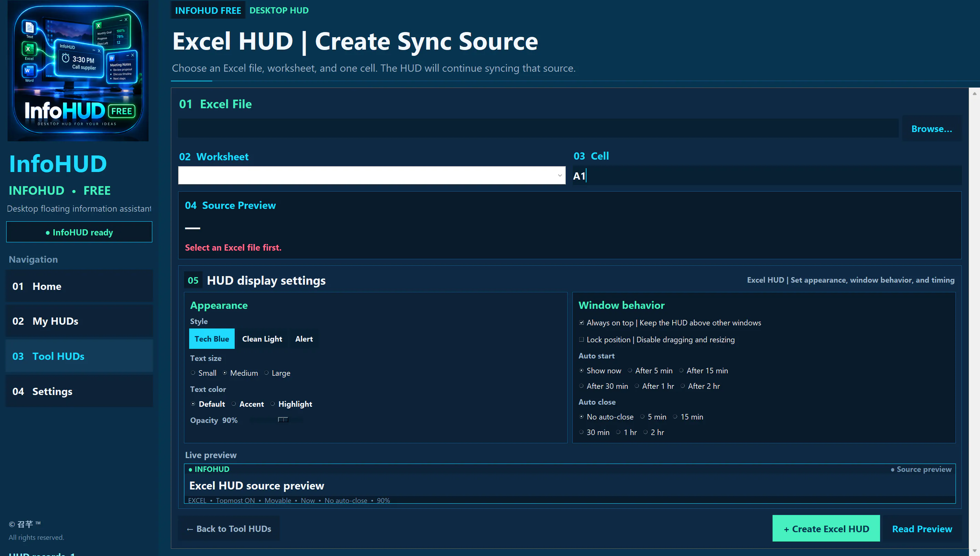Open the Home navigation item
The height and width of the screenshot is (556, 980).
coord(79,286)
